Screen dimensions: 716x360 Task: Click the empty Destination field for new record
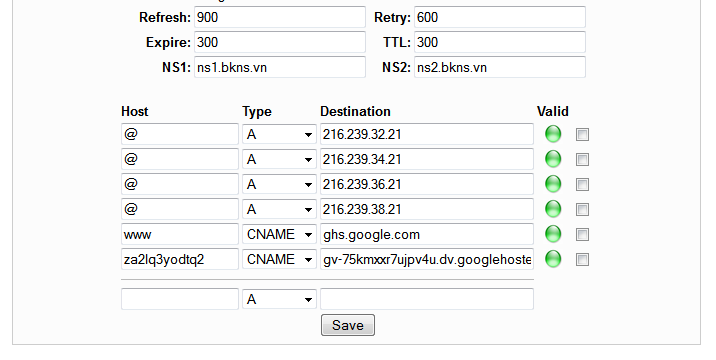427,299
